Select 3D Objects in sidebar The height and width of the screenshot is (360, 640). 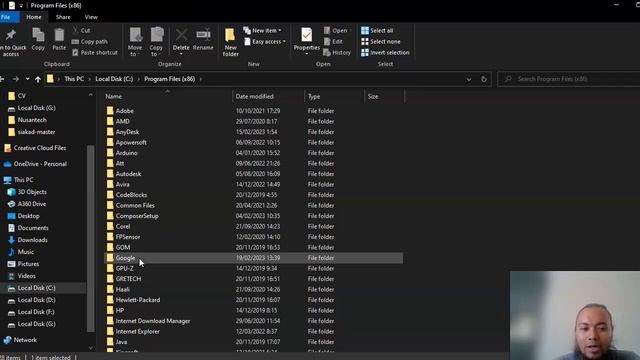pos(32,192)
